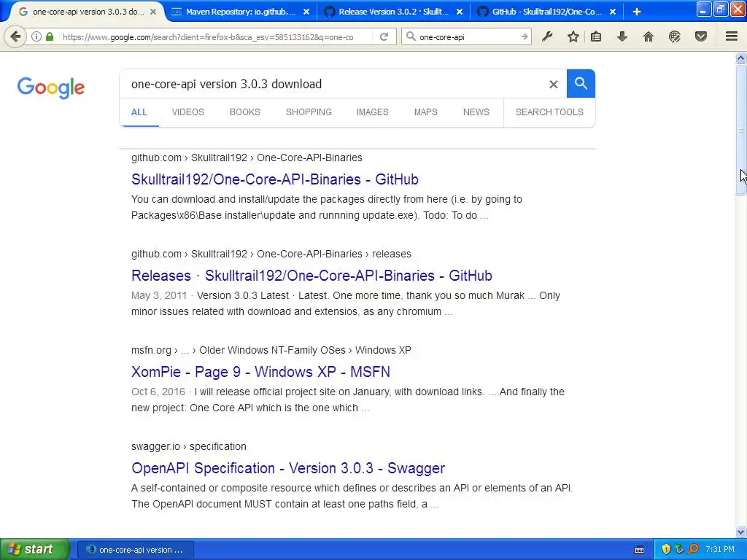Click scrollbar up arrow

click(x=740, y=58)
